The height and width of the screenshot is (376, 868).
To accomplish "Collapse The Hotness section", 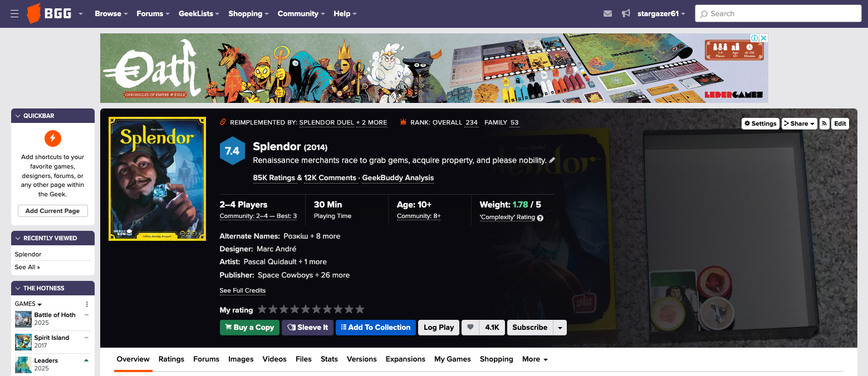I will (18, 288).
